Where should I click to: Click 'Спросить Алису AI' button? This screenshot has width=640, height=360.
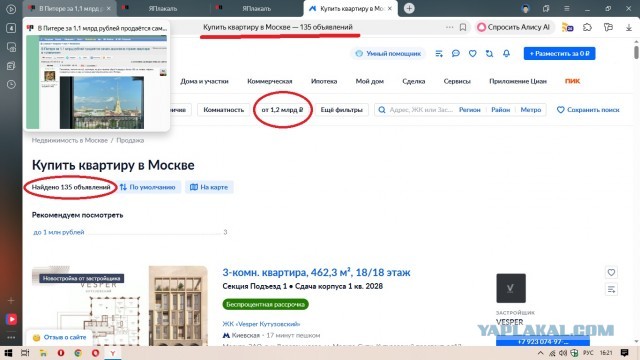pyautogui.click(x=514, y=27)
